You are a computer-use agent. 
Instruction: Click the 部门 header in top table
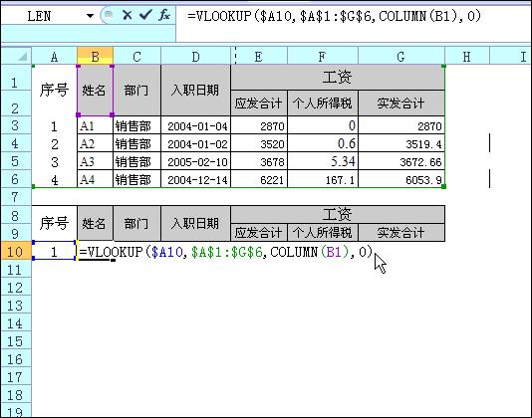pos(137,91)
